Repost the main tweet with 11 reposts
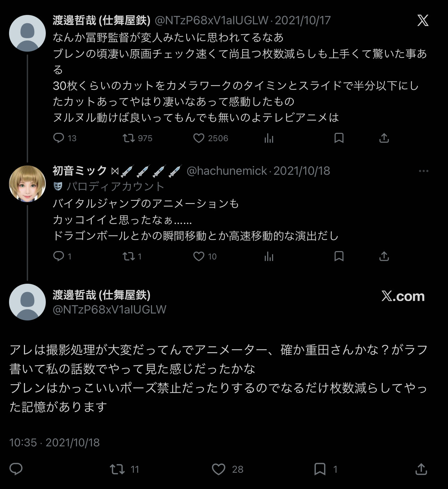The image size is (448, 489). [117, 469]
